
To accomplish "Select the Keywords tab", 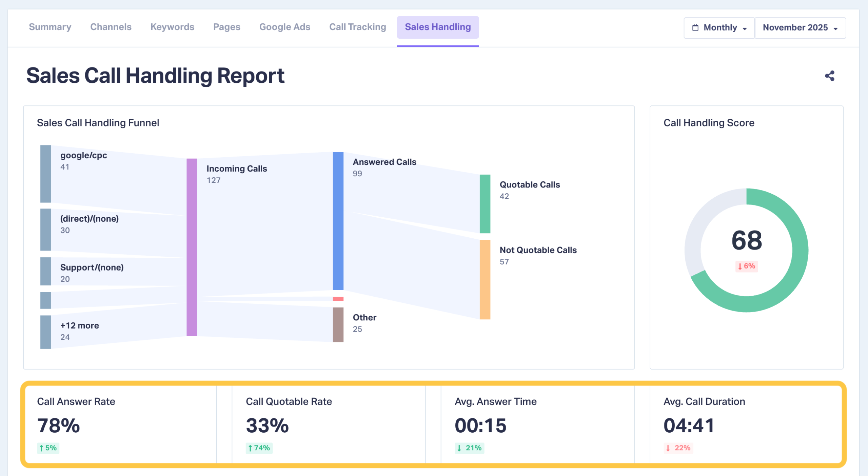I will tap(172, 27).
